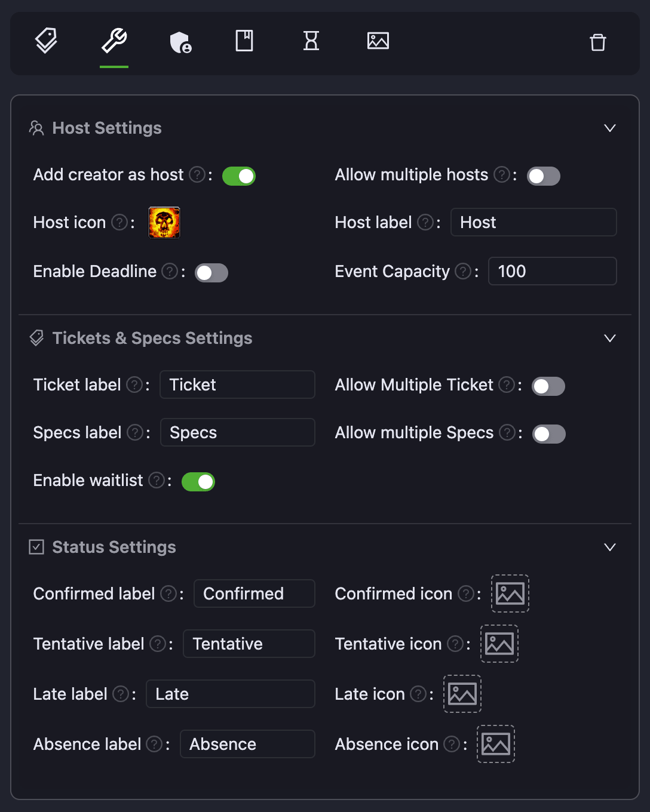Collapse Tickets & Specs Settings section

pyautogui.click(x=610, y=338)
